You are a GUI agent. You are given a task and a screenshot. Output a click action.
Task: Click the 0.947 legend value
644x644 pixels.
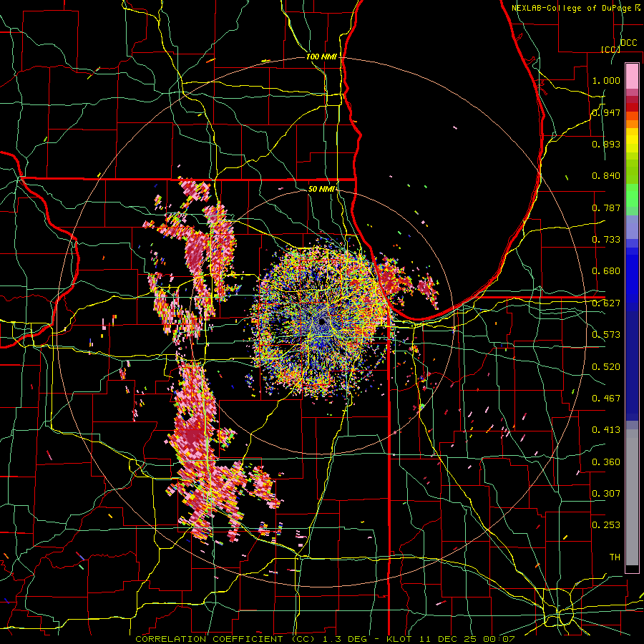(x=606, y=112)
